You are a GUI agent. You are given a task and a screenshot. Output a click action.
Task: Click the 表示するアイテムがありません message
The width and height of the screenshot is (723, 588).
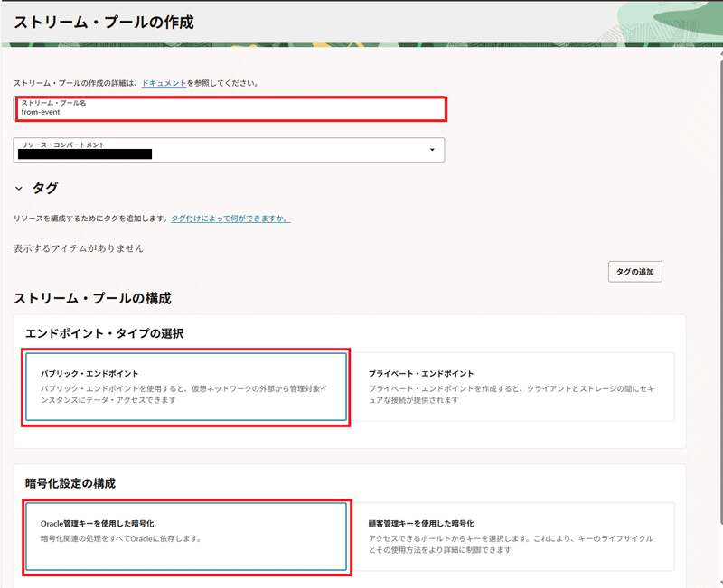point(79,248)
